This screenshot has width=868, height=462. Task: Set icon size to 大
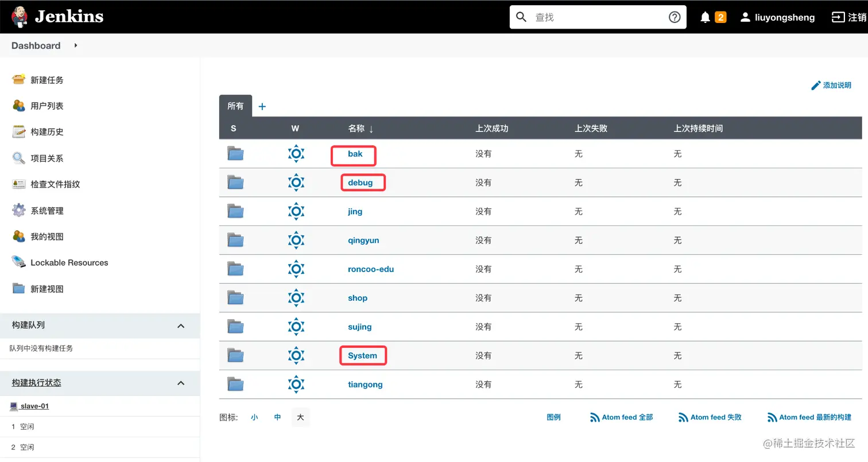(300, 417)
